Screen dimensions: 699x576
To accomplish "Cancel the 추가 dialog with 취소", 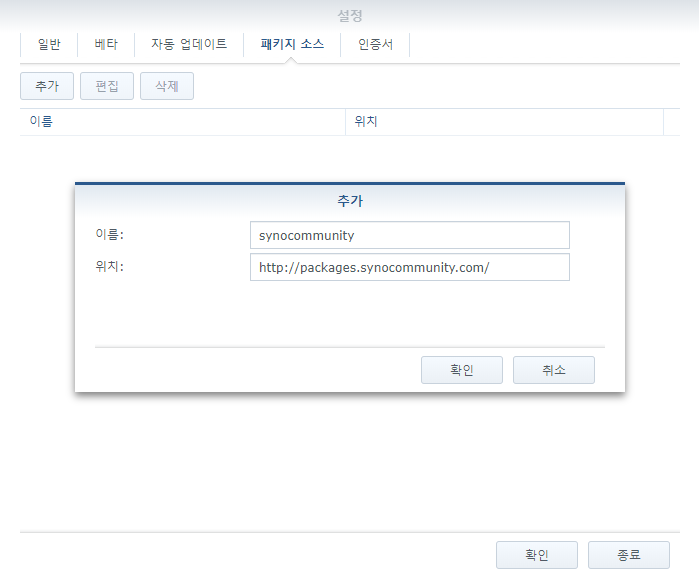I will click(554, 370).
